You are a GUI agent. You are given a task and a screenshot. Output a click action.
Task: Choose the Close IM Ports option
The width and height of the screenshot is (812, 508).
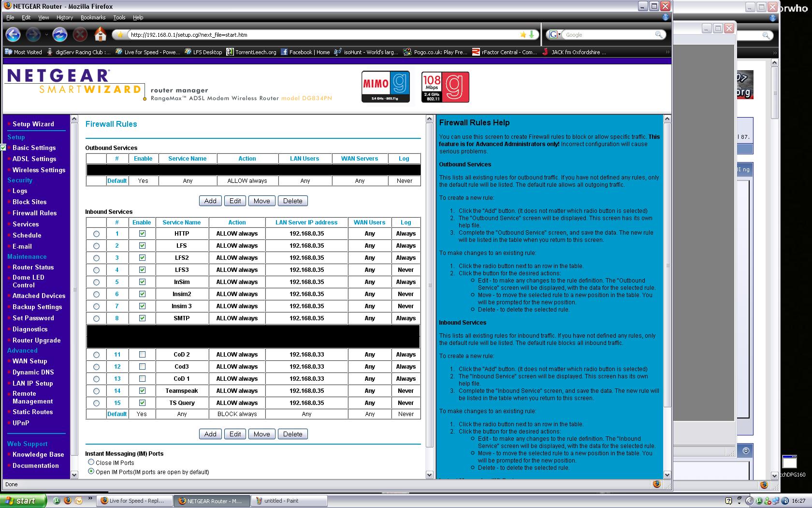click(91, 462)
